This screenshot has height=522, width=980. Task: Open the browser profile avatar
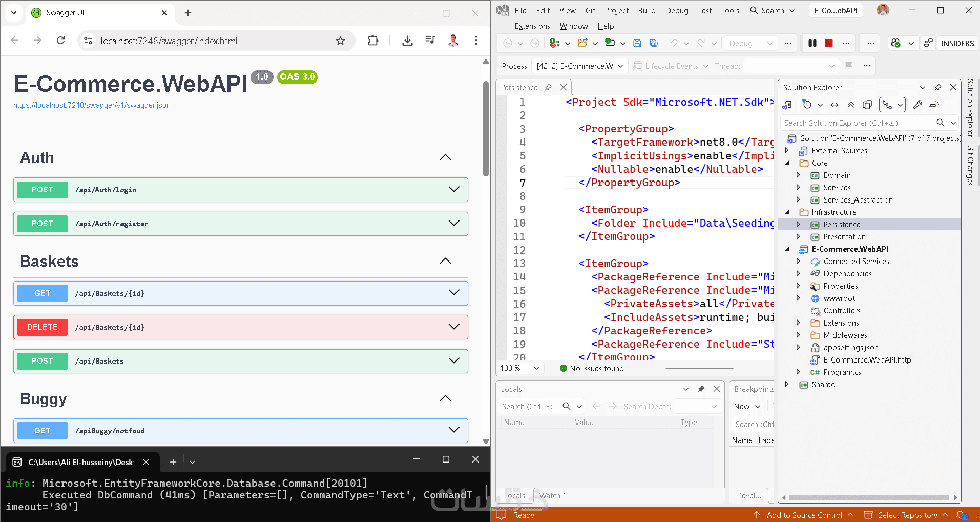click(453, 41)
